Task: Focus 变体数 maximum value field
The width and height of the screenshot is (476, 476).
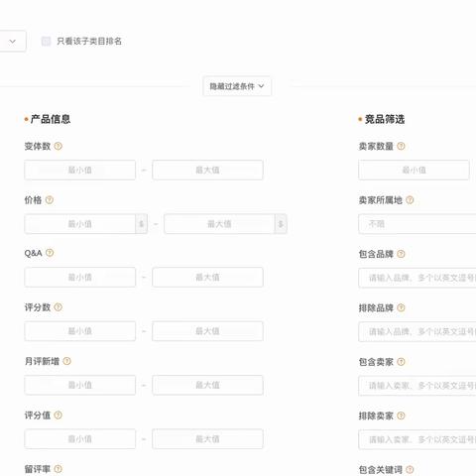Action: pos(207,170)
